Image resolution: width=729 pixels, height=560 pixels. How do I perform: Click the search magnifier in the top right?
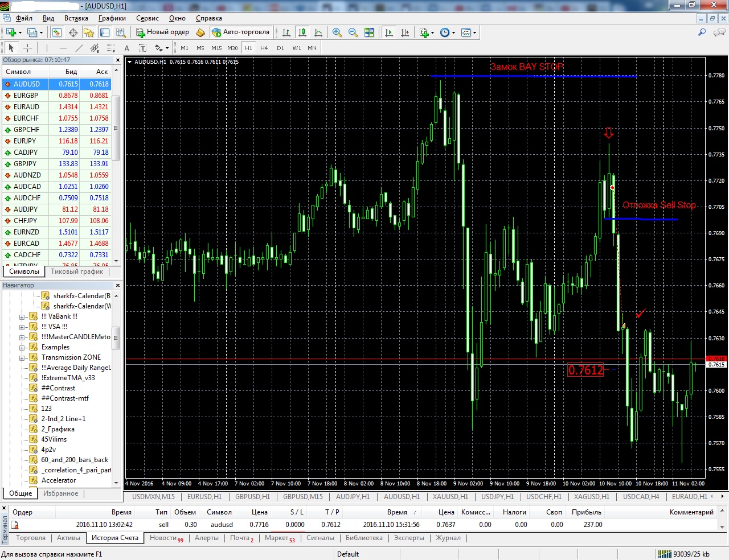click(x=702, y=32)
